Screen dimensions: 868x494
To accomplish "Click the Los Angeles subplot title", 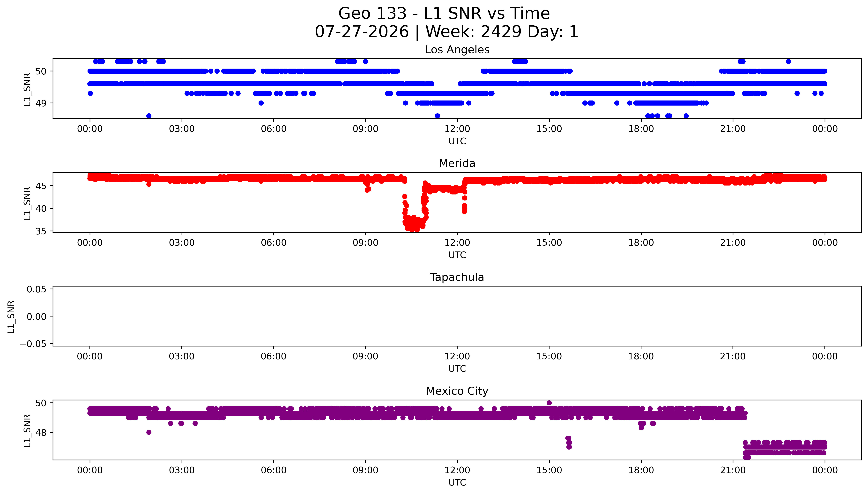I will (457, 50).
